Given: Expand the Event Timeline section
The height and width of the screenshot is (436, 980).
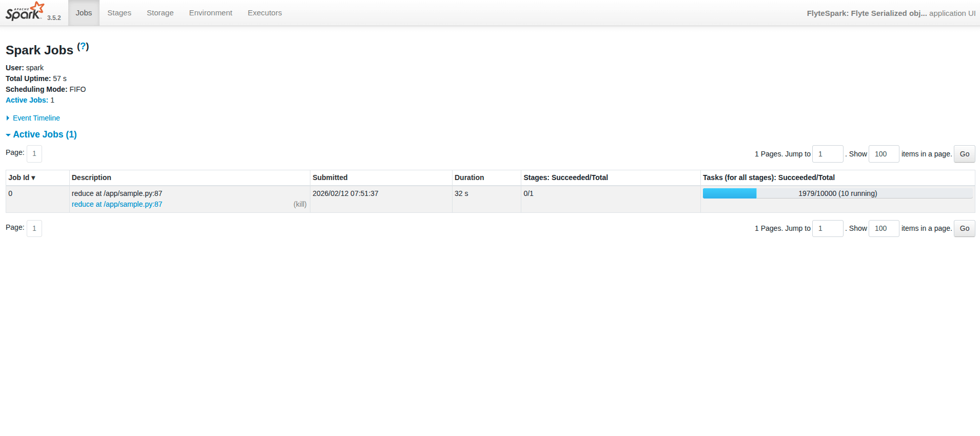Looking at the screenshot, I should pyautogui.click(x=33, y=118).
